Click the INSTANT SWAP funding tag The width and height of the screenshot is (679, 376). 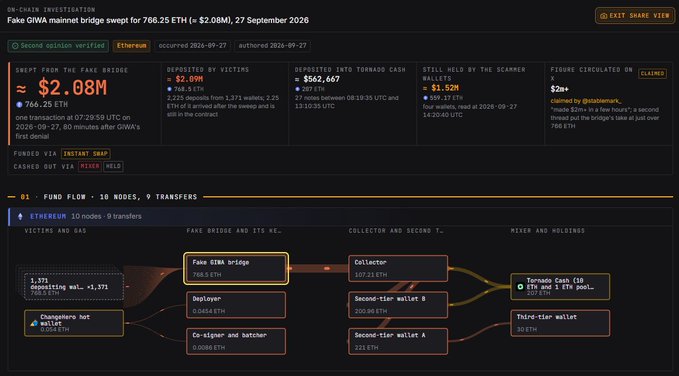click(86, 154)
